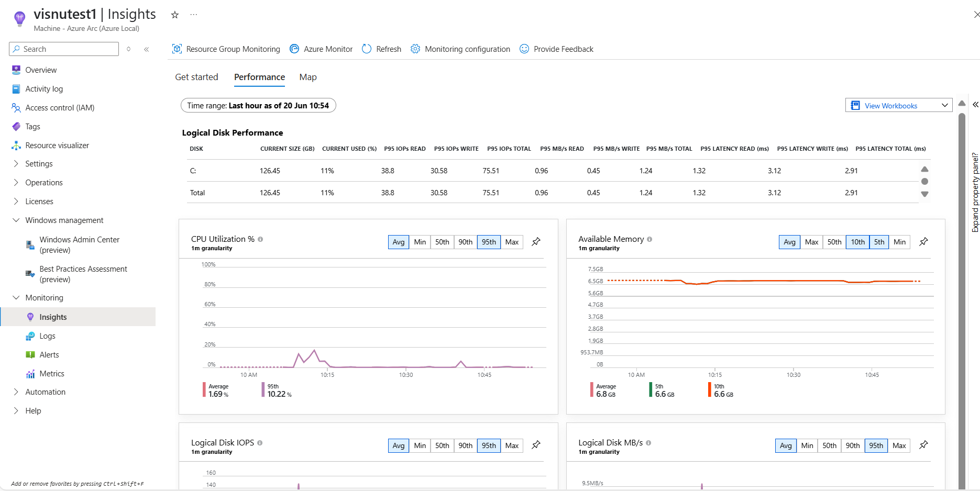Click the Provide Feedback label

point(564,49)
